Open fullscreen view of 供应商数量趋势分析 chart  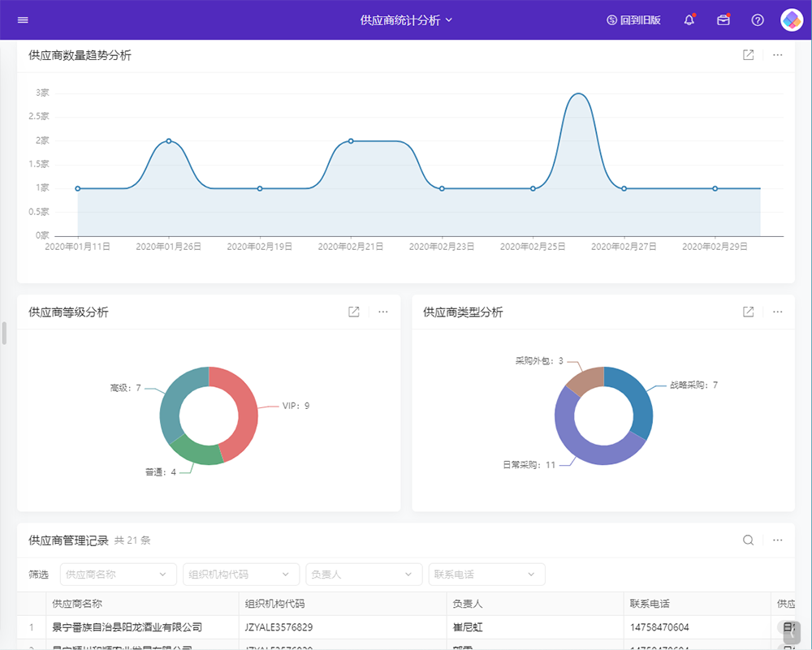pos(747,54)
